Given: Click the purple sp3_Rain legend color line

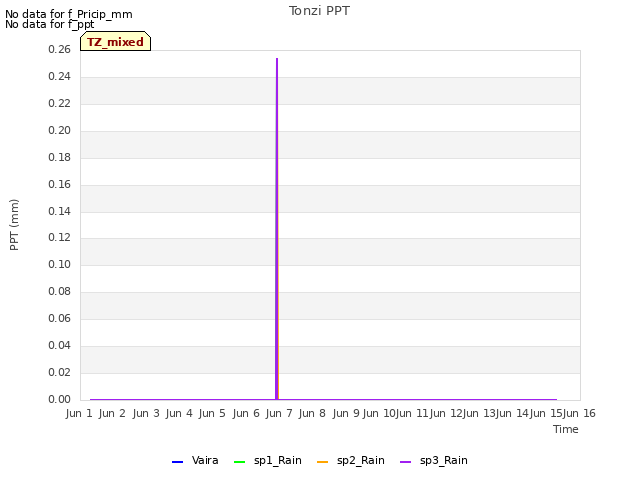Looking at the screenshot, I should 405,462.
